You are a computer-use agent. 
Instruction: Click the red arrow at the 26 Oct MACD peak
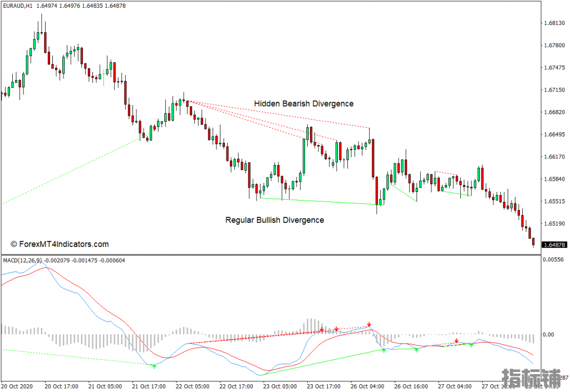(x=368, y=324)
